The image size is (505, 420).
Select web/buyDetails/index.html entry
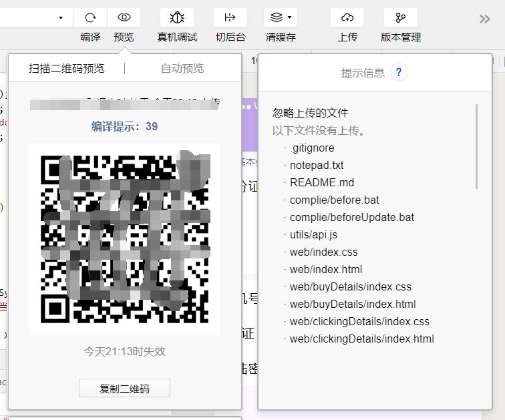[353, 304]
